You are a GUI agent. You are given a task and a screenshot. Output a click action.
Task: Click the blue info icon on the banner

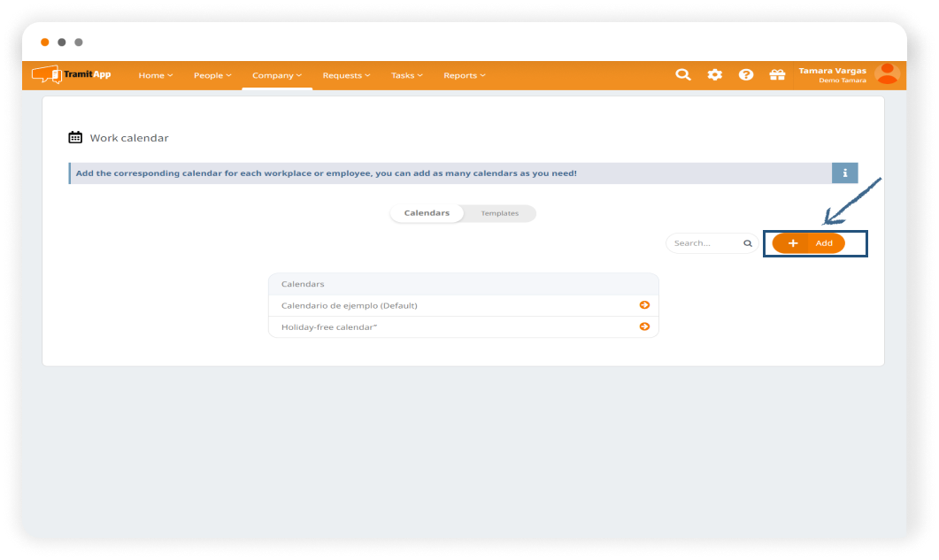tap(844, 173)
